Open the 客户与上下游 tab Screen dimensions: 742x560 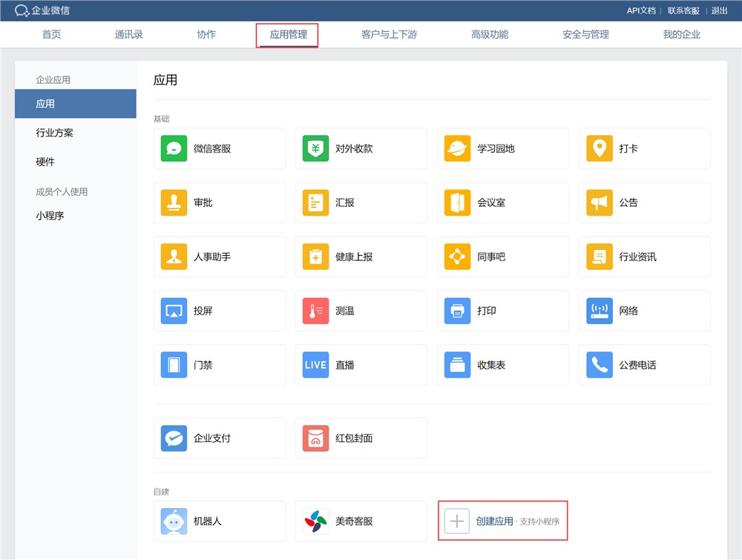[389, 35]
